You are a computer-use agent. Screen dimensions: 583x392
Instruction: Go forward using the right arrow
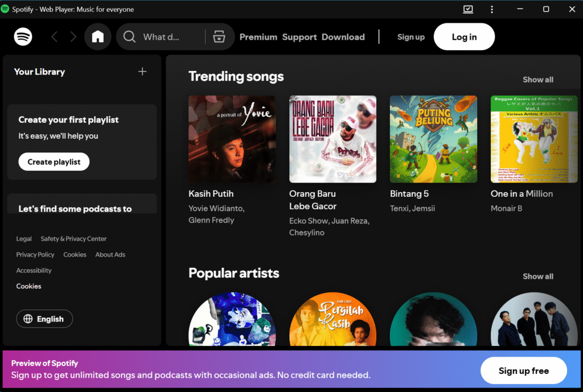pyautogui.click(x=73, y=37)
